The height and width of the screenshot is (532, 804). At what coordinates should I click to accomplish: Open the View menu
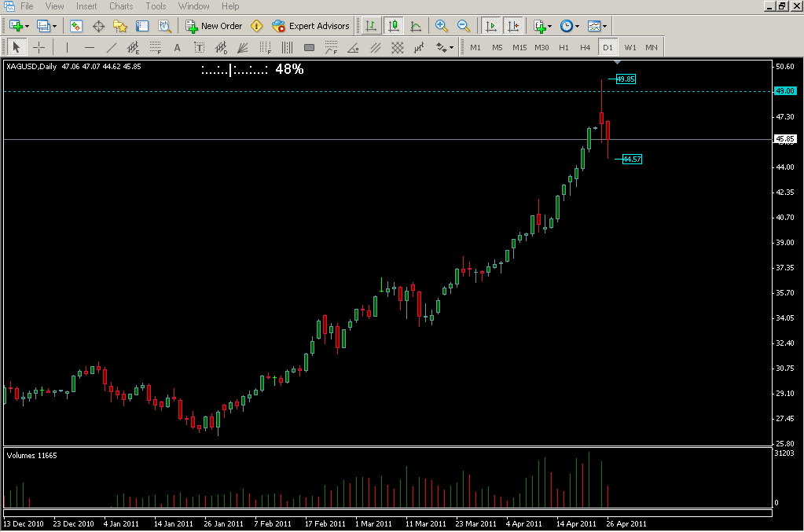[54, 6]
